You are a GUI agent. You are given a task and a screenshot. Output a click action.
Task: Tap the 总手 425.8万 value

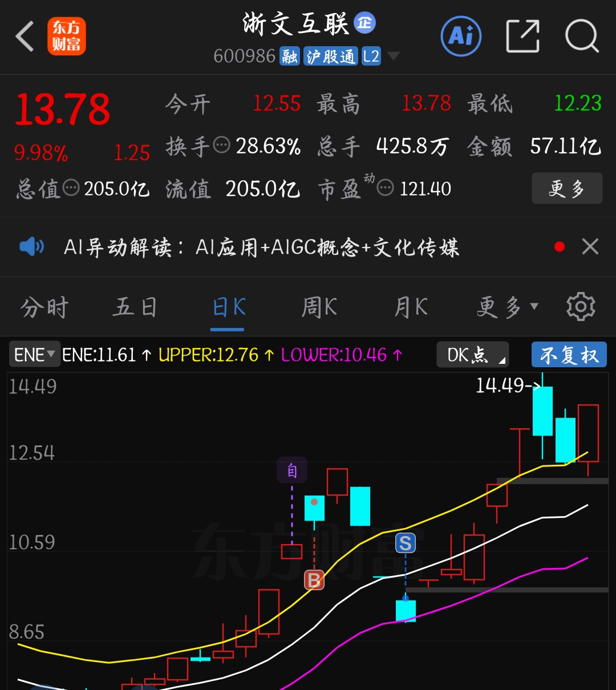412,147
